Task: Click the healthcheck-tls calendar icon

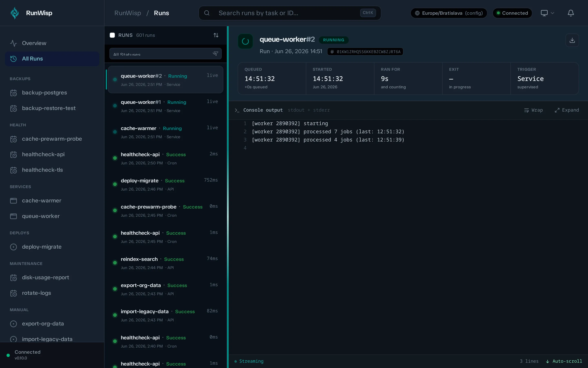Action: coord(14,170)
